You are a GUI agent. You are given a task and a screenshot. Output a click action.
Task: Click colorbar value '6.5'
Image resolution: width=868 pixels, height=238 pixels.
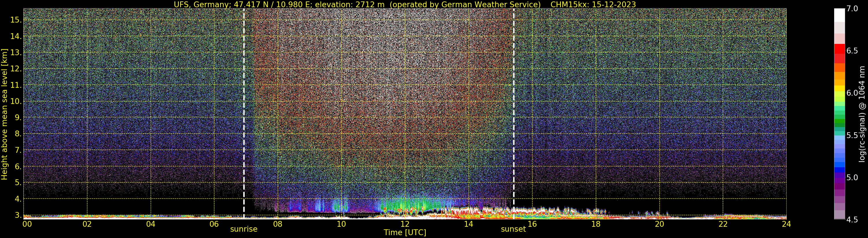coord(852,51)
